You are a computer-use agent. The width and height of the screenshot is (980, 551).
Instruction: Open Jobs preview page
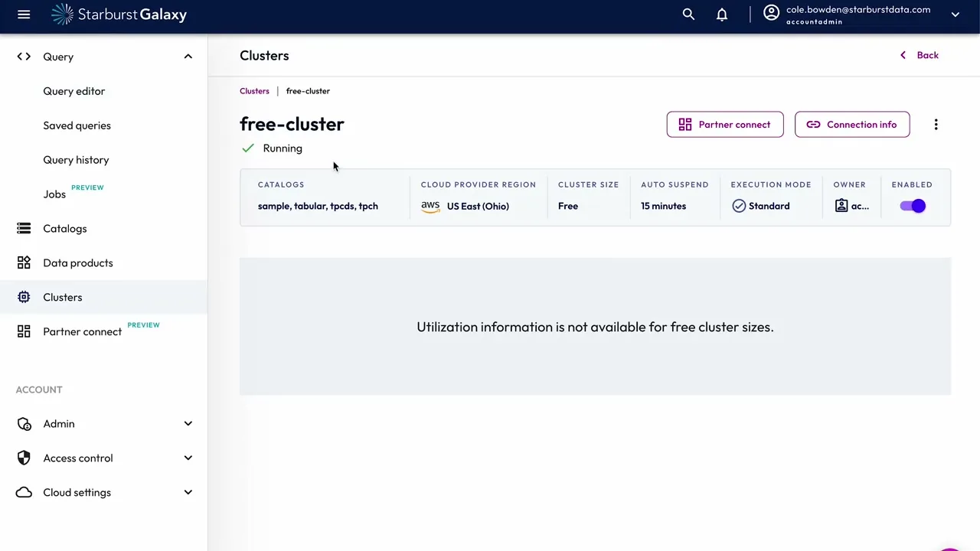coord(54,194)
